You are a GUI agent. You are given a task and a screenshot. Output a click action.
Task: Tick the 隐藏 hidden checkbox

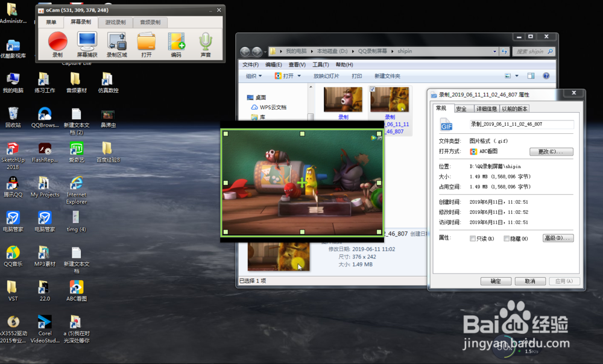[x=507, y=239]
